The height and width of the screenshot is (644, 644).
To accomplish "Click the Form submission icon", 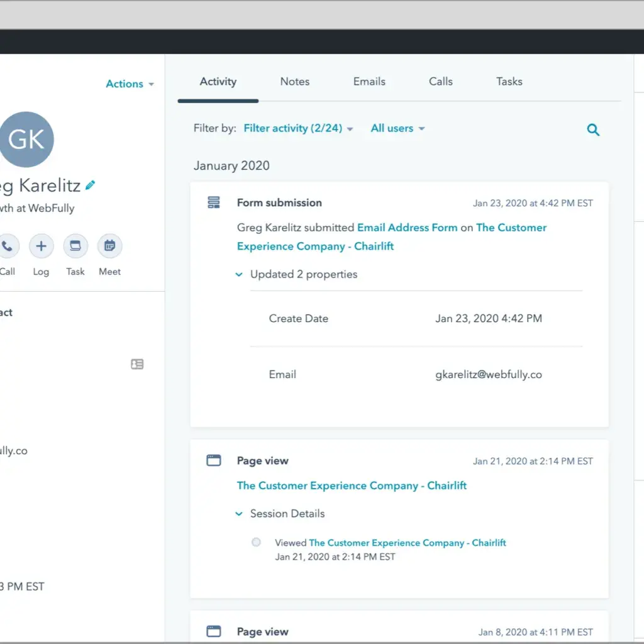I will [214, 203].
